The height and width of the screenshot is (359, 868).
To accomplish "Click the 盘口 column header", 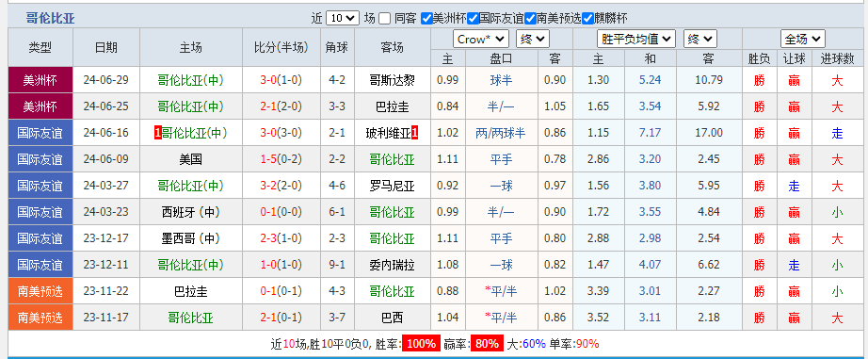I will tap(501, 58).
